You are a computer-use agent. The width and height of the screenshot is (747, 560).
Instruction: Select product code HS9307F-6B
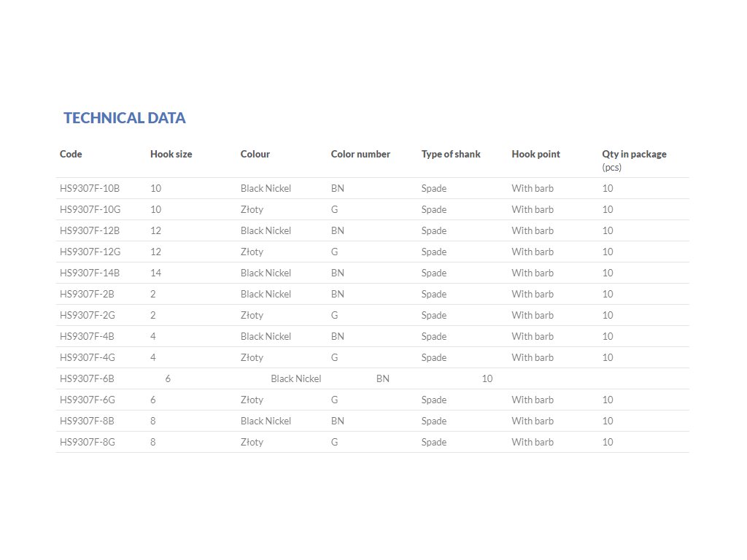point(87,378)
